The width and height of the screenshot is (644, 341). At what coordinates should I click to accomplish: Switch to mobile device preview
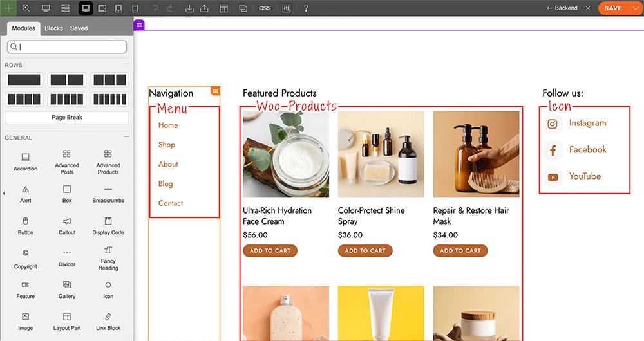[135, 8]
